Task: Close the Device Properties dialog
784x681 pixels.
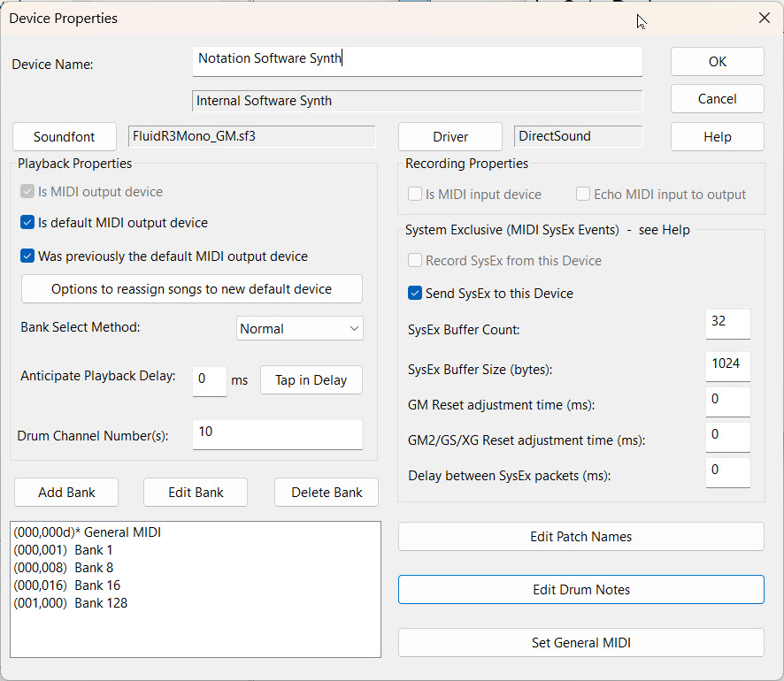Action: [x=764, y=18]
